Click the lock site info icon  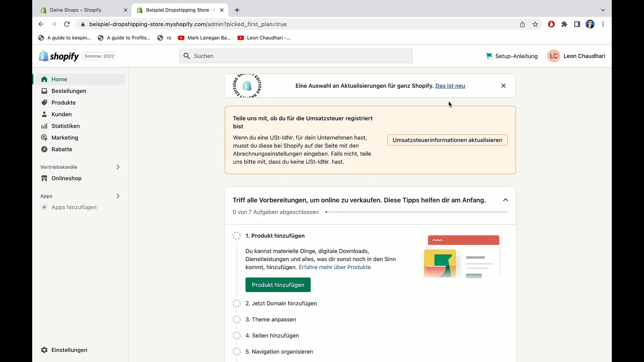pos(83,24)
